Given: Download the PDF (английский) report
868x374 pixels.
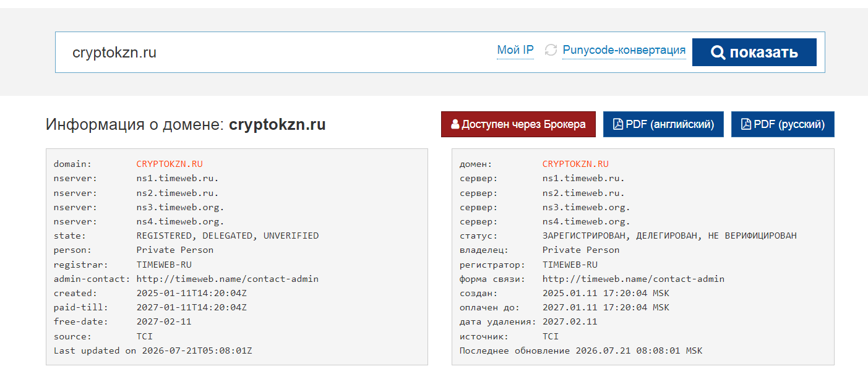Looking at the screenshot, I should (x=663, y=124).
